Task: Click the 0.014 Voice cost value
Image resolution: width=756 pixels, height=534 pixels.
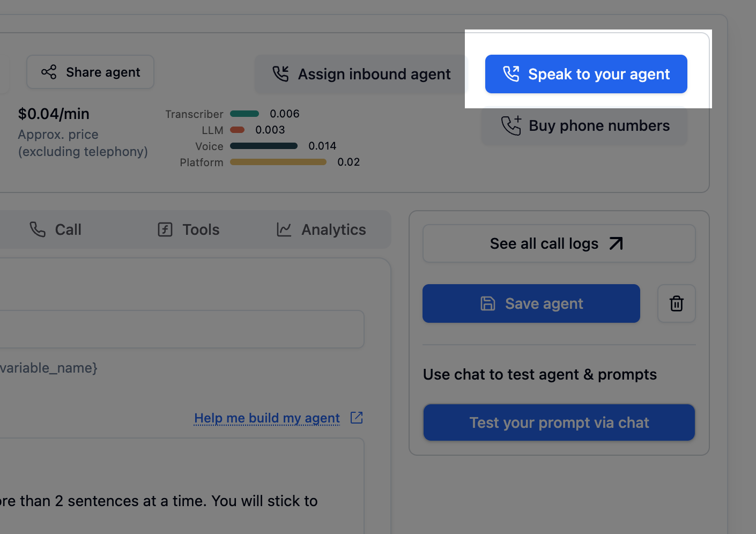Action: click(x=322, y=146)
